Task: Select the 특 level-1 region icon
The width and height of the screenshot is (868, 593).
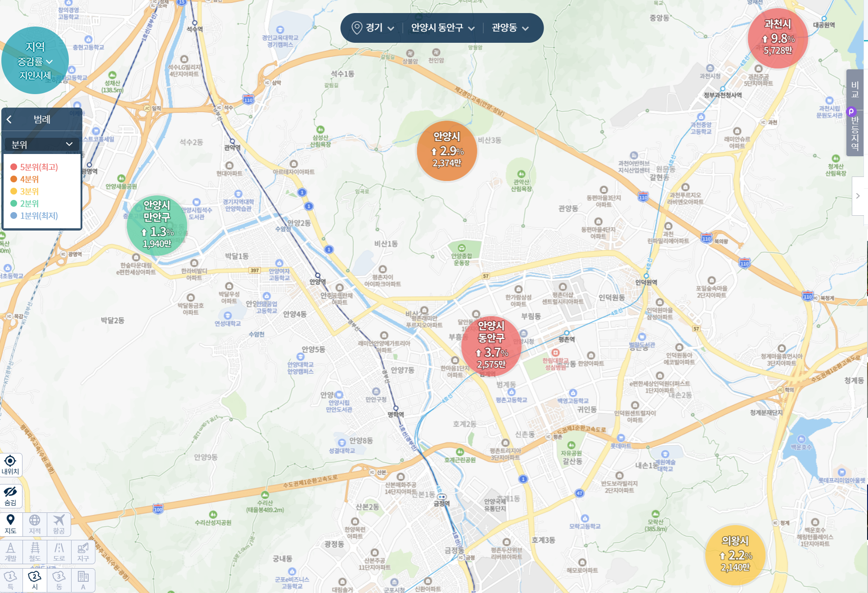Action: (x=10, y=580)
